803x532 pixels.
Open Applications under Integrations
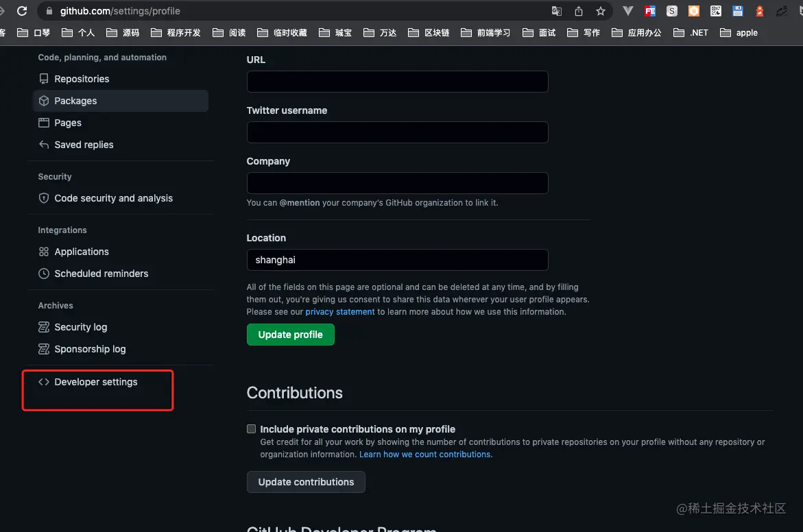[x=121, y=252]
